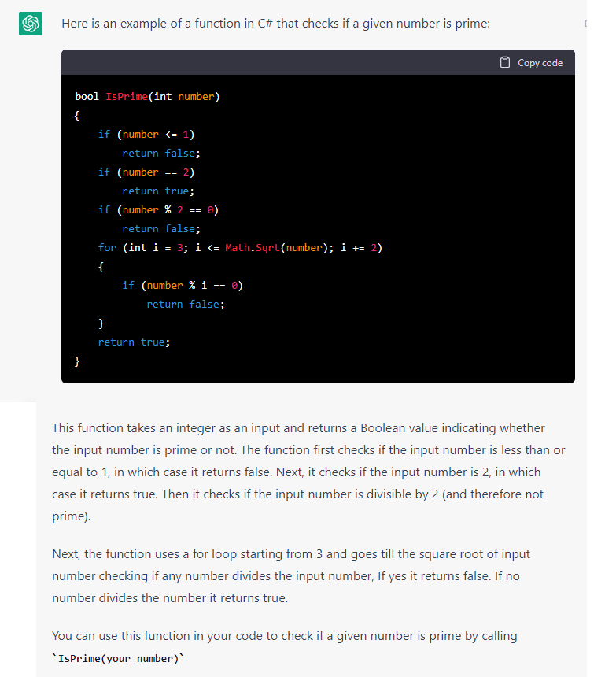Click the clipboard icon in code header
616x677 pixels.
pyautogui.click(x=505, y=63)
